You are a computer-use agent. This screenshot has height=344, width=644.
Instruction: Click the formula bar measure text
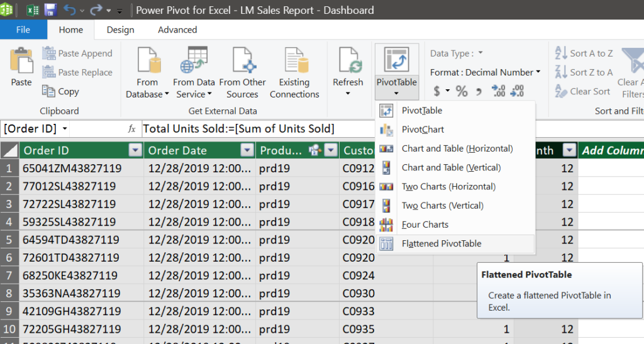coord(239,128)
